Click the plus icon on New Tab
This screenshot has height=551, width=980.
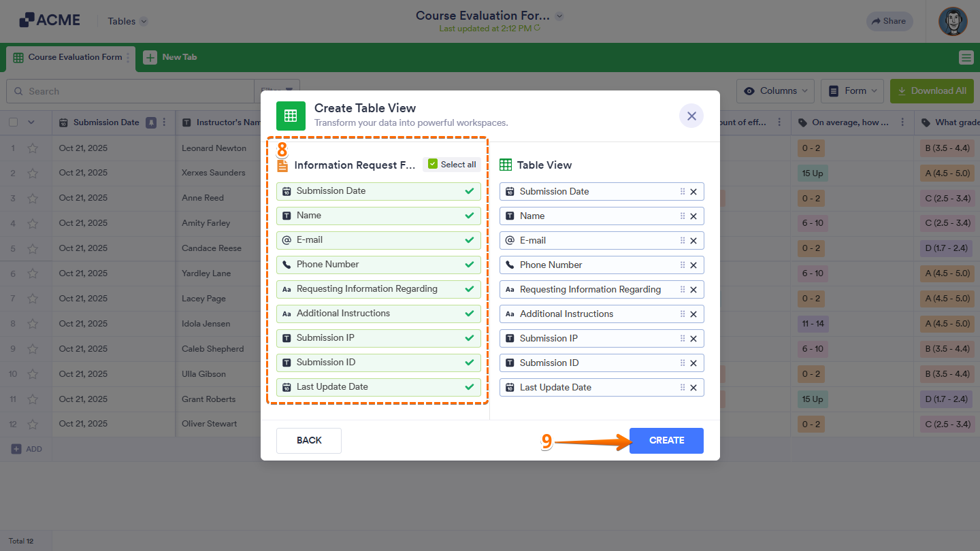pyautogui.click(x=150, y=58)
